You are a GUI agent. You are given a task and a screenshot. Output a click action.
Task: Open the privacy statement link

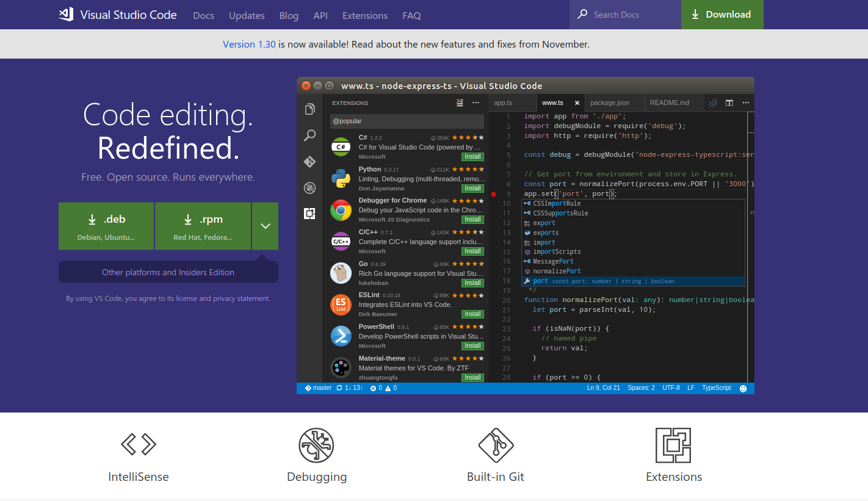point(241,298)
